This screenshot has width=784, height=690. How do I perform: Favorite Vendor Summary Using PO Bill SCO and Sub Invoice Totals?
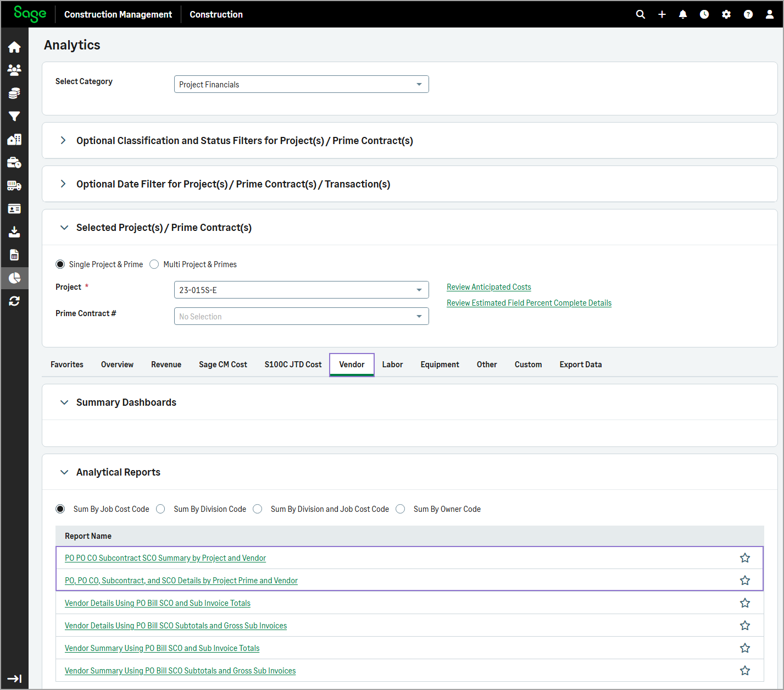coord(745,648)
